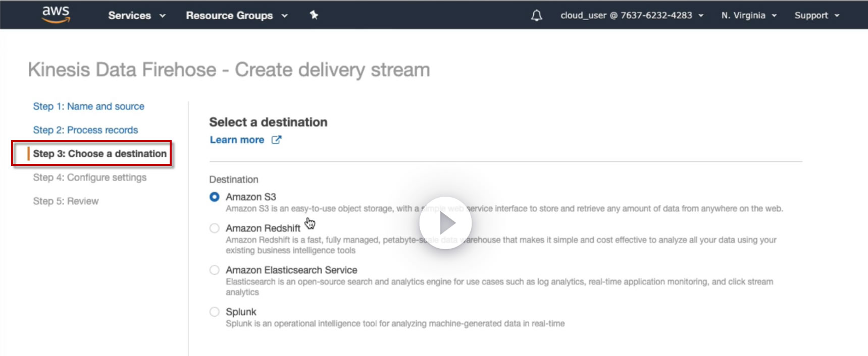Select the Splunk destination radio button
The width and height of the screenshot is (868, 356).
click(x=215, y=312)
